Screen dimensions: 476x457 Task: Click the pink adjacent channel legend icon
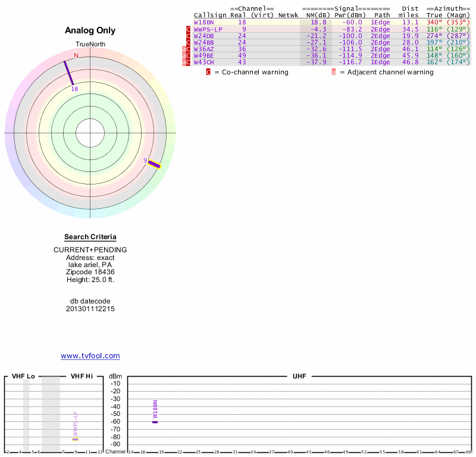pyautogui.click(x=334, y=72)
